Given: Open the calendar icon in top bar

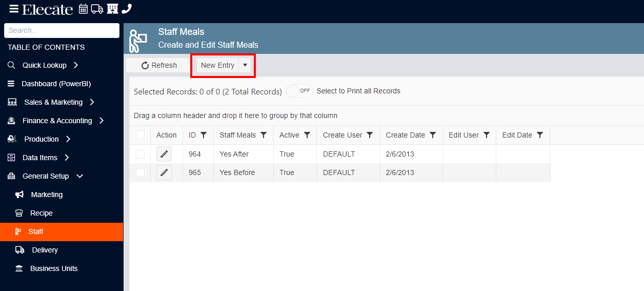Looking at the screenshot, I should point(83,9).
